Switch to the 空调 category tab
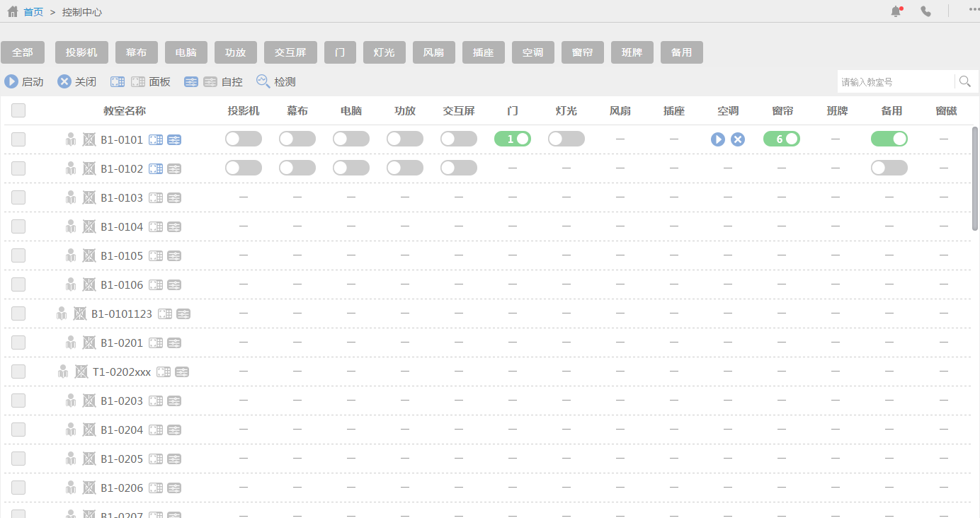Image resolution: width=980 pixels, height=518 pixels. 532,52
